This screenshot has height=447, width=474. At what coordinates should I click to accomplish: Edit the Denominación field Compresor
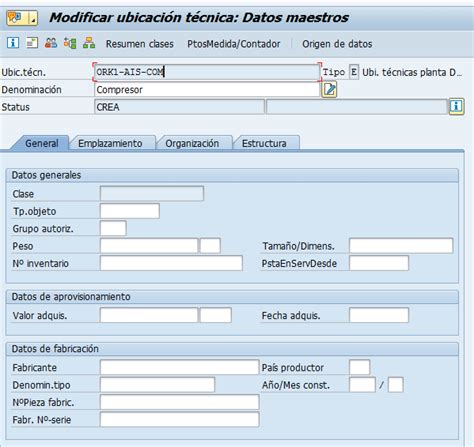207,90
